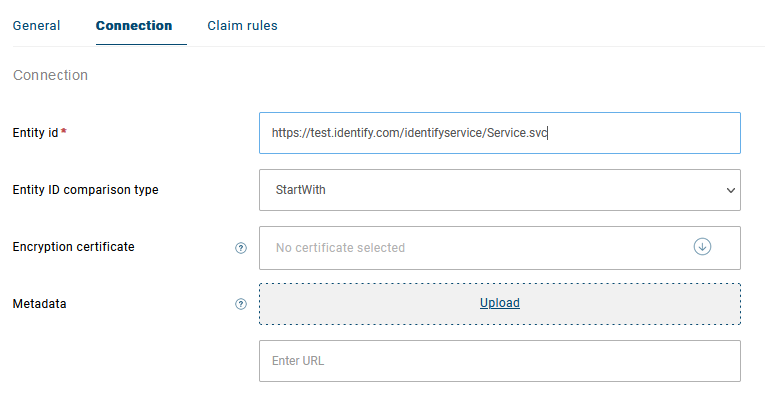The image size is (765, 399).
Task: Switch to the General tab
Action: coord(36,25)
